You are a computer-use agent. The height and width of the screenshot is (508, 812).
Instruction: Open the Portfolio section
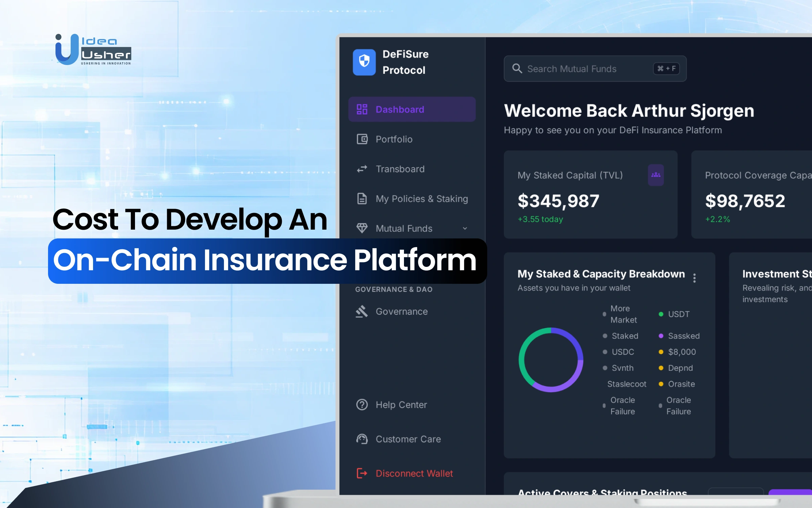(393, 139)
